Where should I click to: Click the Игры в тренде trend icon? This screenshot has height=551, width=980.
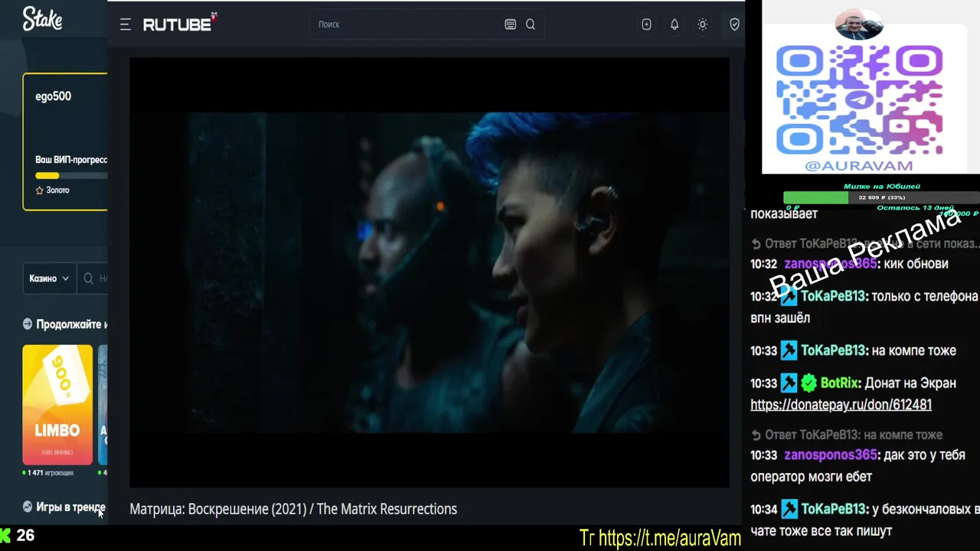[28, 507]
